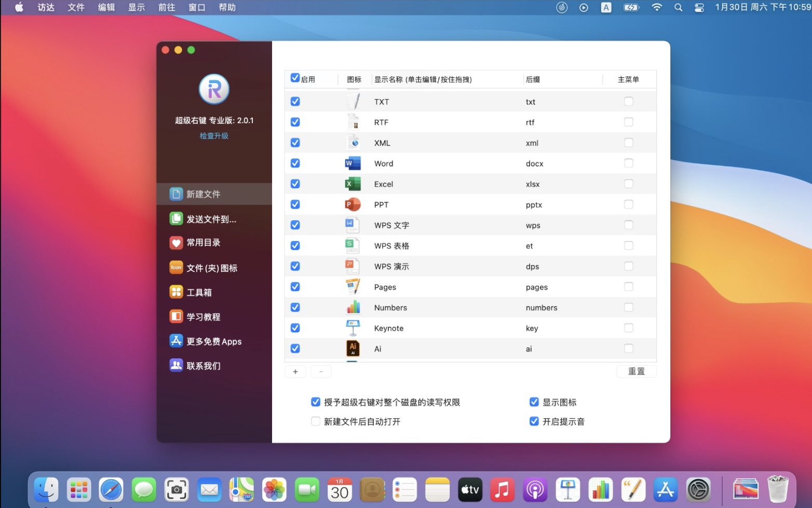Click the minus button to remove entry
This screenshot has height=508, width=812.
tap(321, 371)
